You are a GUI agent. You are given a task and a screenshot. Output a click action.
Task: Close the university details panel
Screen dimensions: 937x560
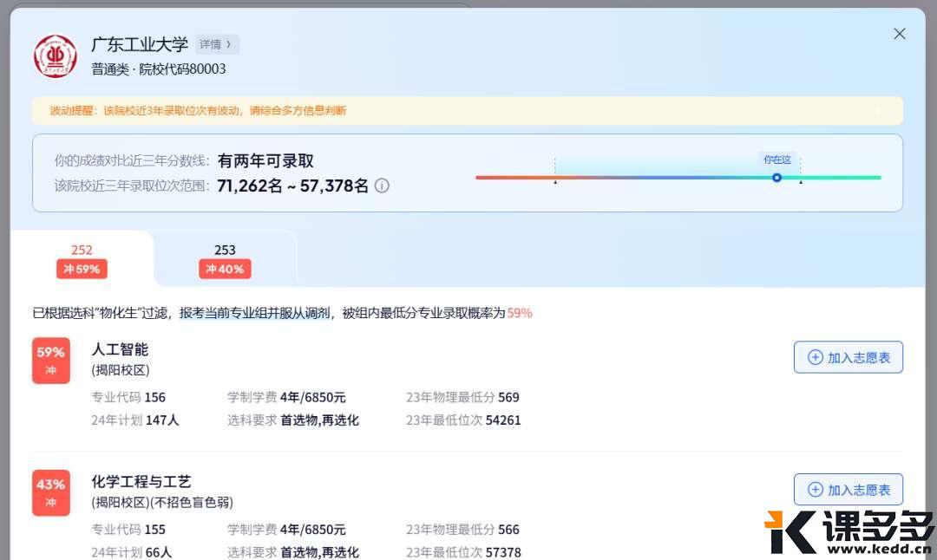tap(899, 33)
